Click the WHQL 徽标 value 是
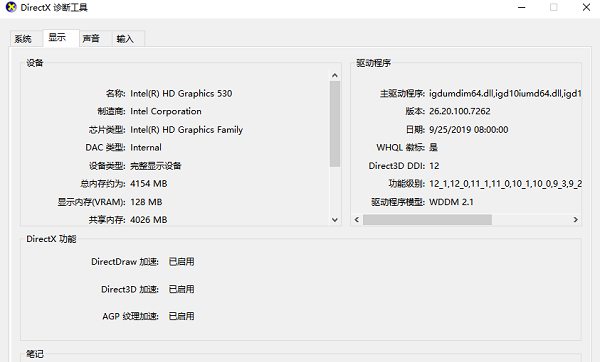The height and width of the screenshot is (362, 600). 433,147
